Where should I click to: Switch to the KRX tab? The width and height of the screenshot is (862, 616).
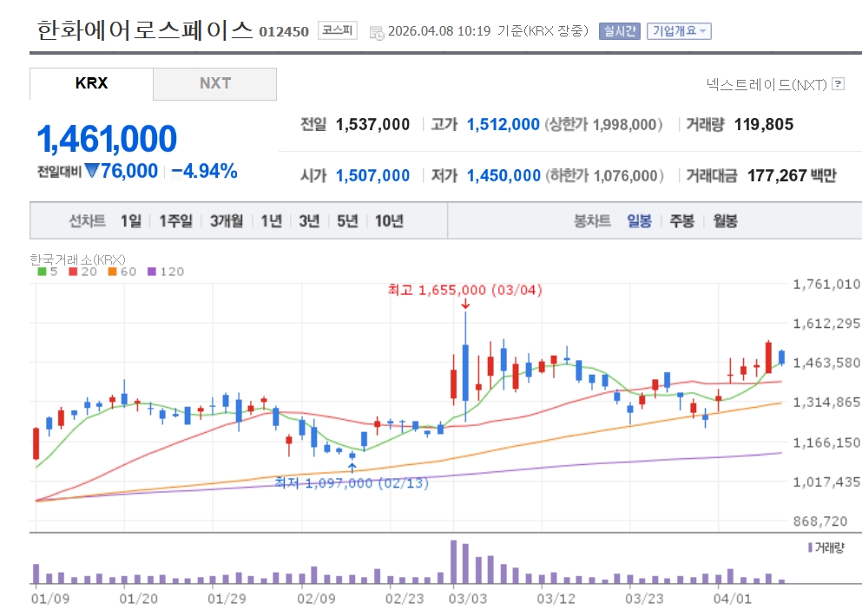click(x=91, y=83)
